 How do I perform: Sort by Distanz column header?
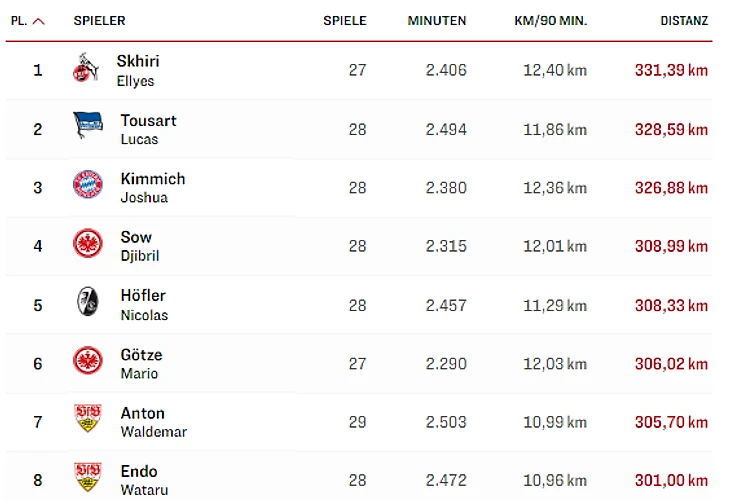tap(684, 21)
